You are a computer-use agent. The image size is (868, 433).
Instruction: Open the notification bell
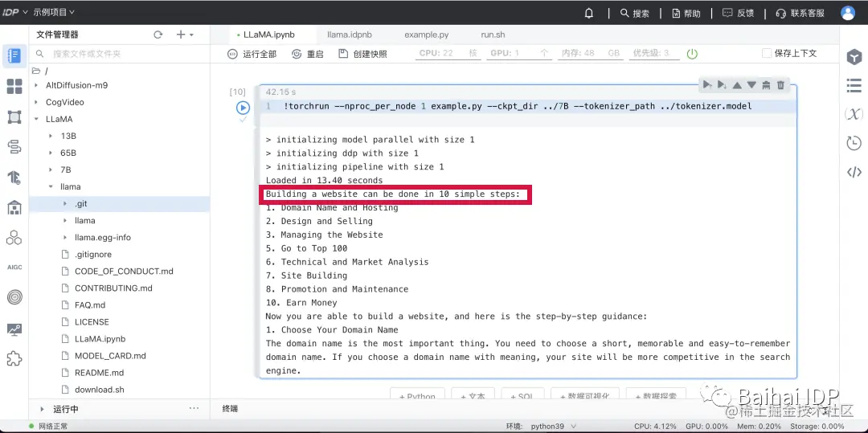point(589,14)
